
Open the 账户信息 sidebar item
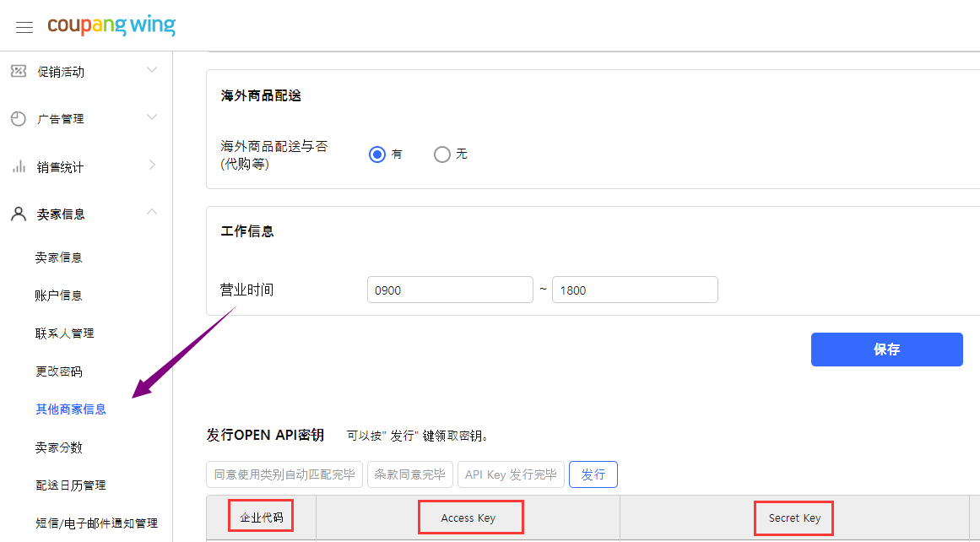click(59, 295)
